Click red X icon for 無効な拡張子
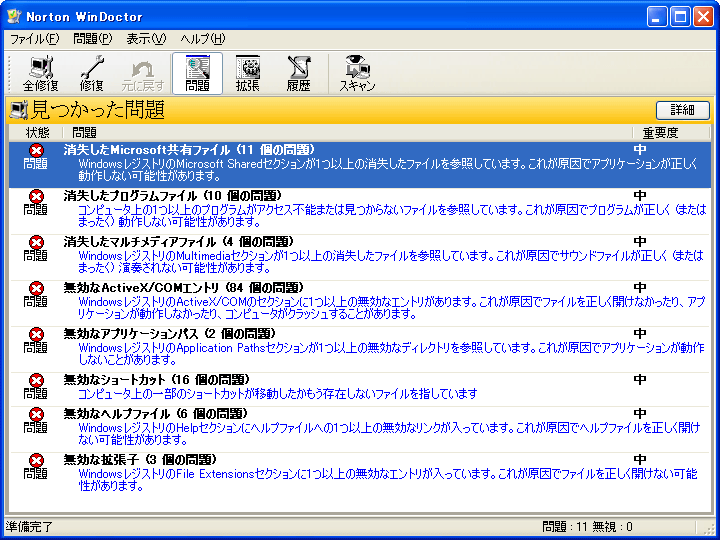This screenshot has width=720, height=540. pos(36,460)
